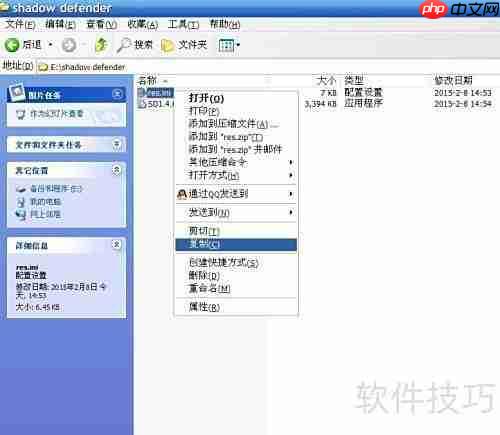Screen dimensions: 500x435
Task: Open the drive (E:) link in sidebar
Action: coord(56,189)
